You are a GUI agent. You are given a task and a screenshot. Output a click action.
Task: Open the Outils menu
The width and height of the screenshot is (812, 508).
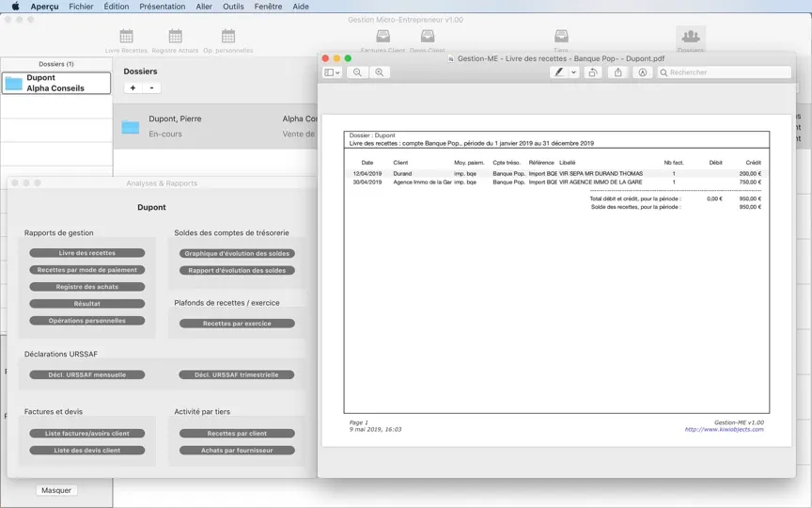[233, 7]
